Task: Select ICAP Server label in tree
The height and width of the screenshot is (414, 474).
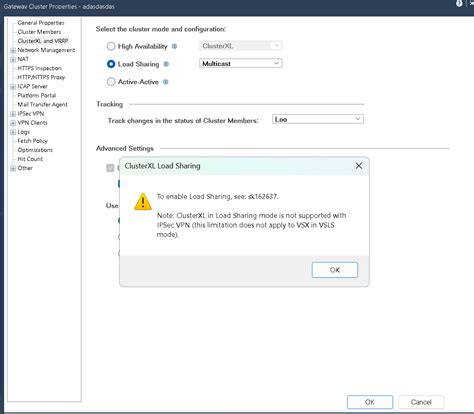Action: point(33,86)
